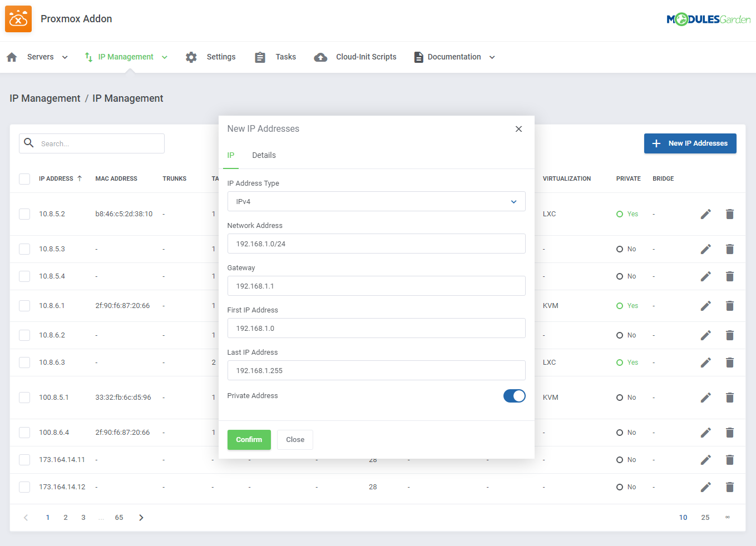
Task: Click the Gateway input field
Action: click(376, 286)
